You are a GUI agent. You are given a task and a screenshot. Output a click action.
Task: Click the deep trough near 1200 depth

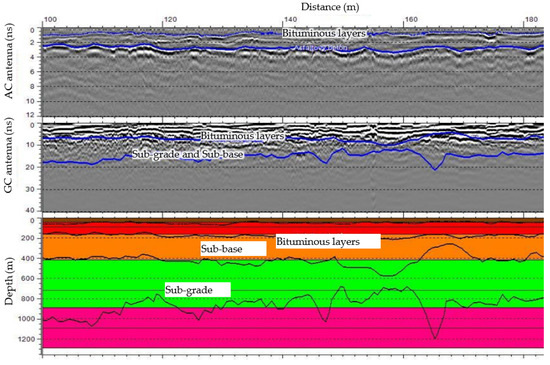[435, 336]
